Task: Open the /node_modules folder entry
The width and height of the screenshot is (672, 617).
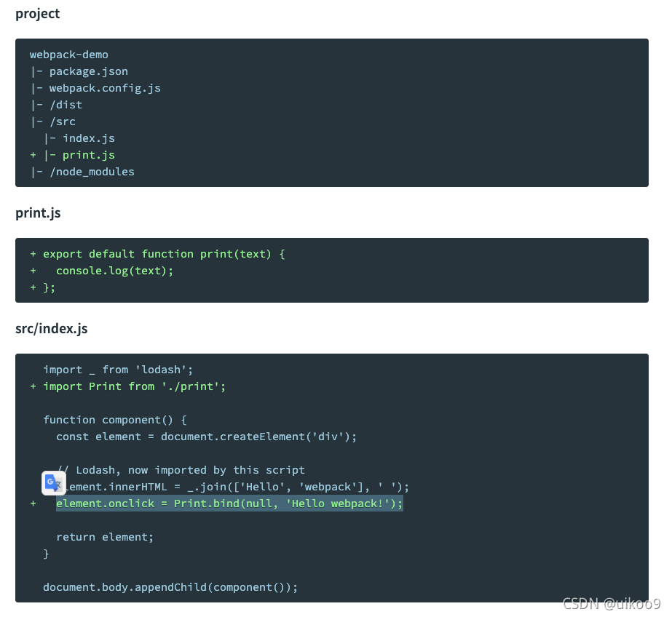Action: pyautogui.click(x=92, y=172)
